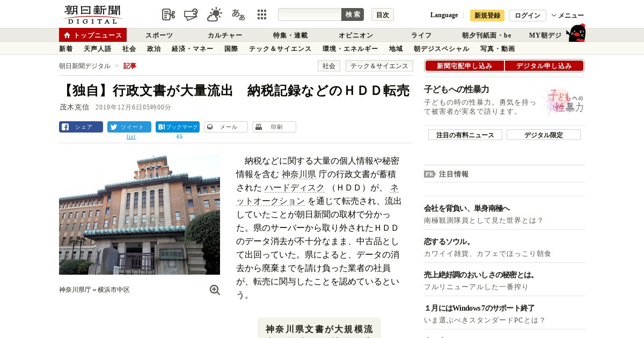Click 注目の有料ニュース button
This screenshot has width=644, height=338.
coord(465,135)
